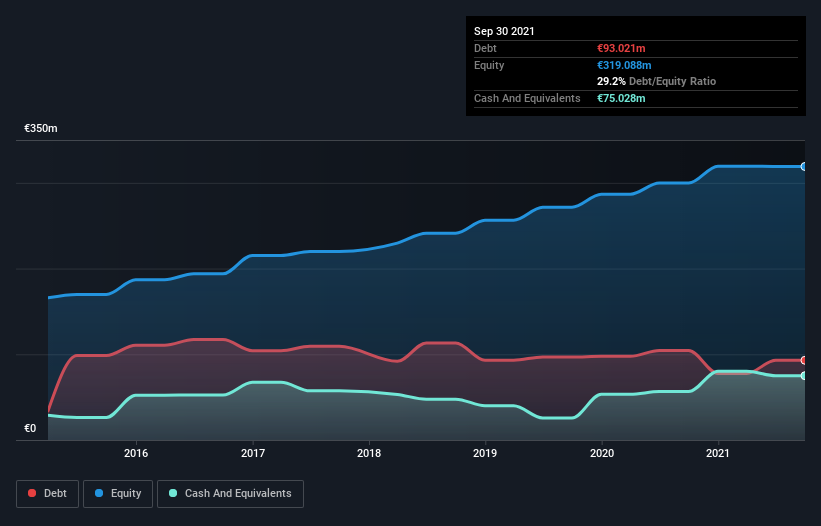Click the €350m y-axis label

pos(41,128)
